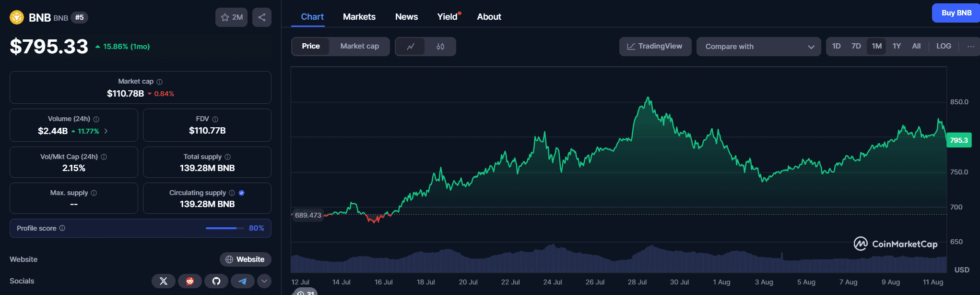Switch to candlestick chart icon
This screenshot has height=295, width=980.
[440, 47]
